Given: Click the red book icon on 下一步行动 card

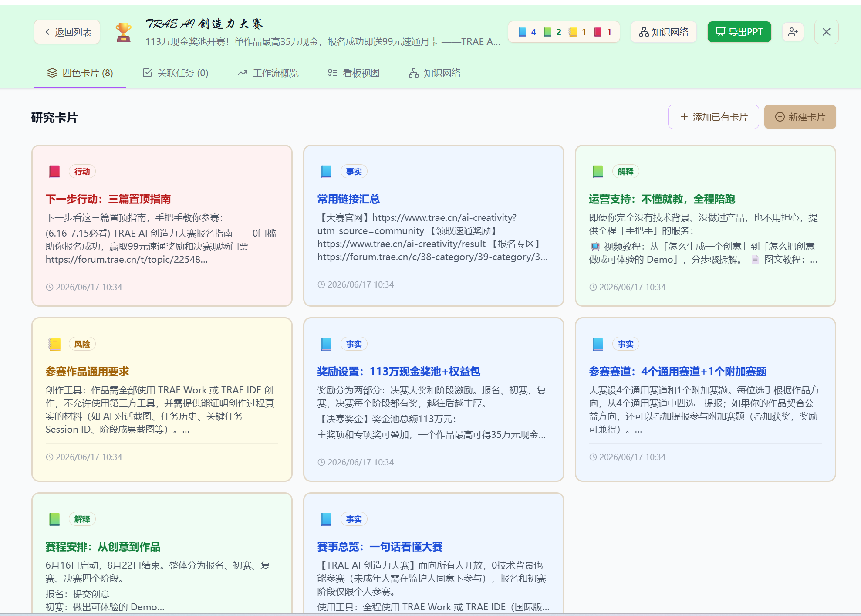Looking at the screenshot, I should [54, 172].
